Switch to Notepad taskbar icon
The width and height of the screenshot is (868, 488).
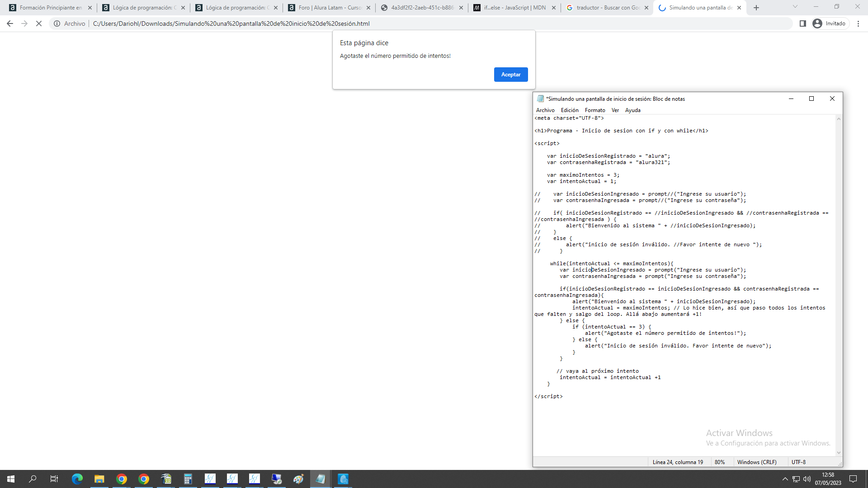[321, 479]
